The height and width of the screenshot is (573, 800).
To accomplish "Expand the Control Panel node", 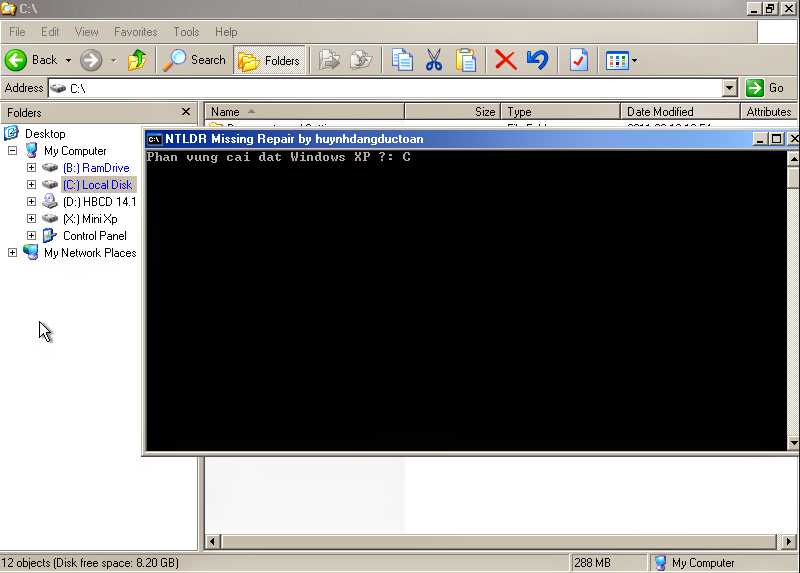I will click(31, 235).
